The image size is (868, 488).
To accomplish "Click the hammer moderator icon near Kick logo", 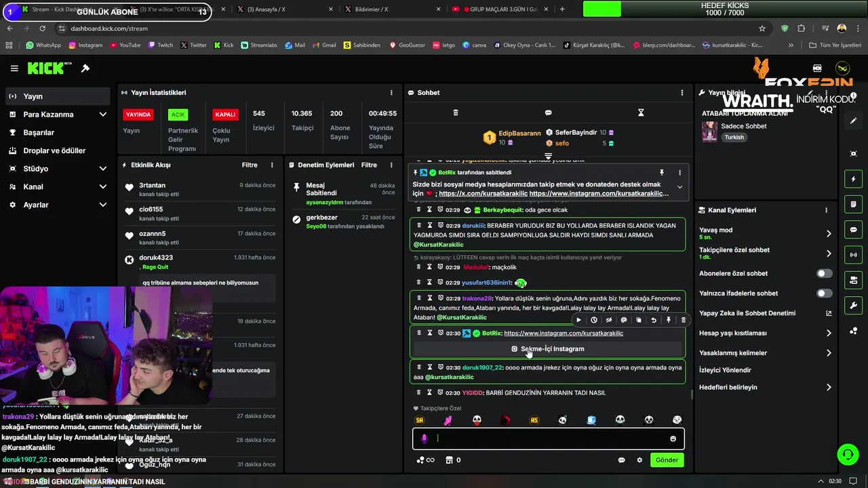I will click(x=85, y=68).
